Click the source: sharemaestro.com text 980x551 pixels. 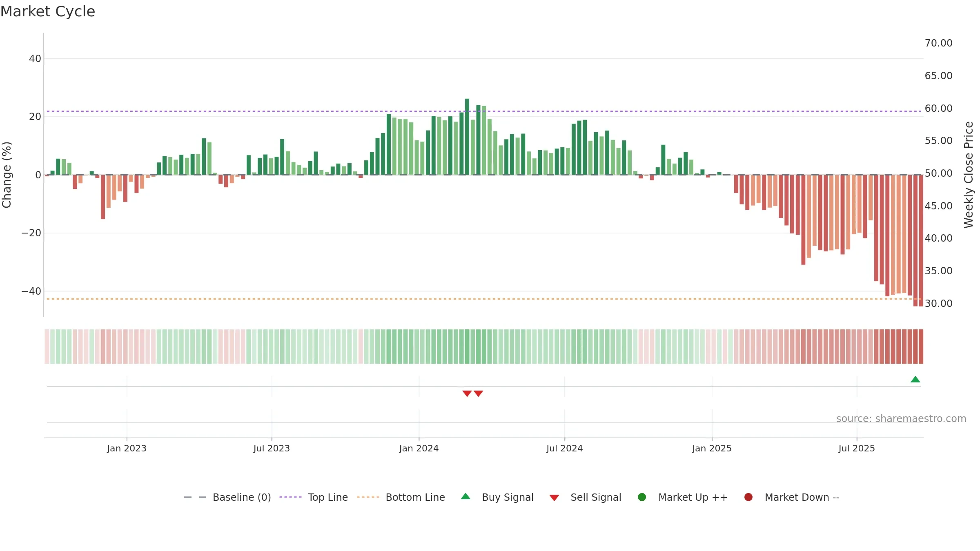pos(901,418)
